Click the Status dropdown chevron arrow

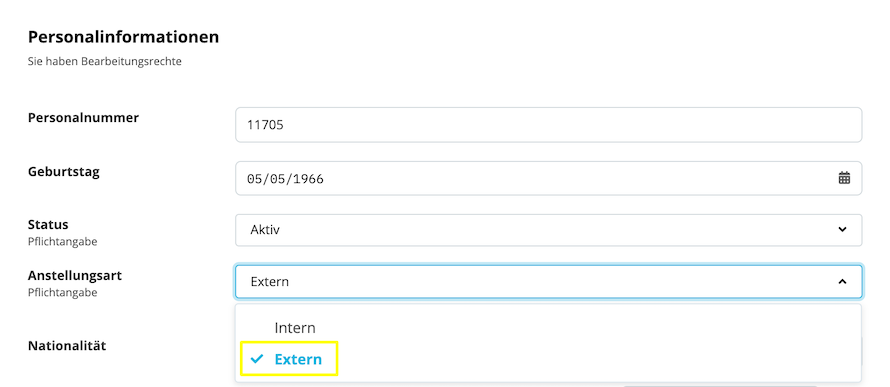[x=842, y=230]
